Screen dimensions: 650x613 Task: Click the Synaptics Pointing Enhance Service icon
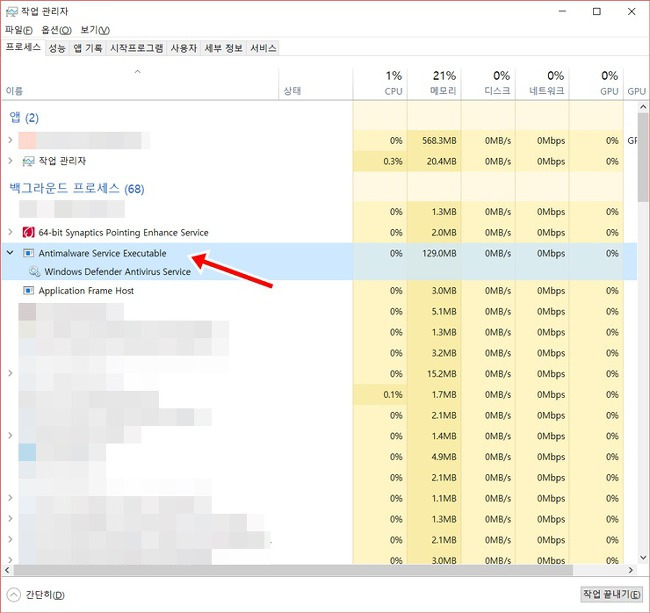(x=28, y=233)
